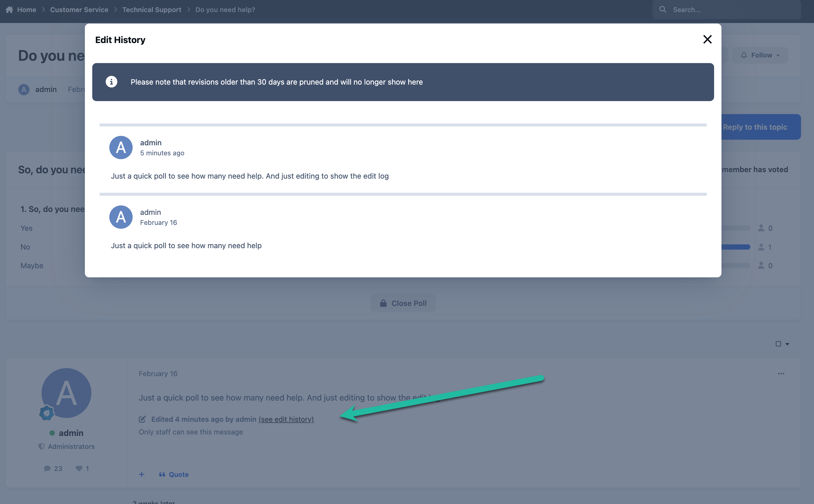Screen dimensions: 814x504
Task: Click the admin avatar in the February 16 revision
Action: [x=121, y=217]
